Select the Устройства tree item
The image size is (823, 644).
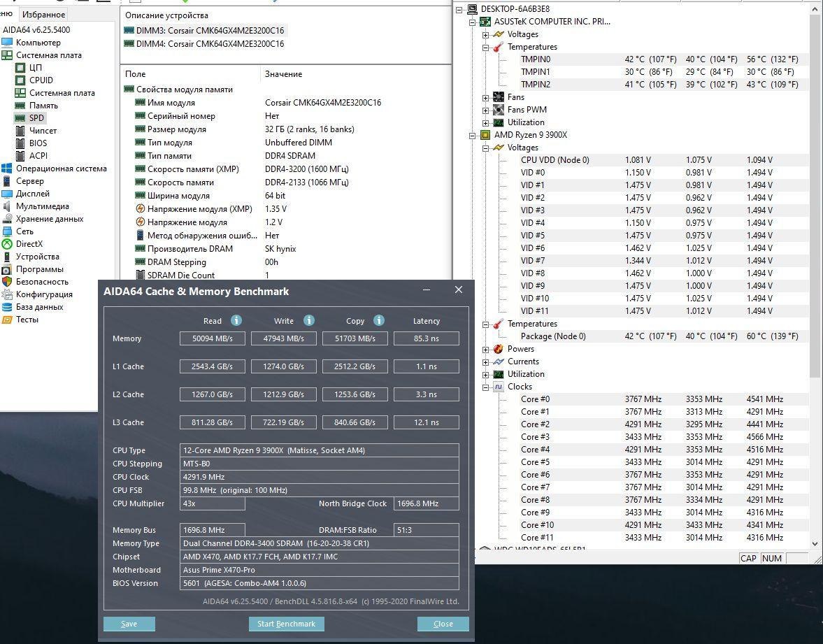(37, 257)
